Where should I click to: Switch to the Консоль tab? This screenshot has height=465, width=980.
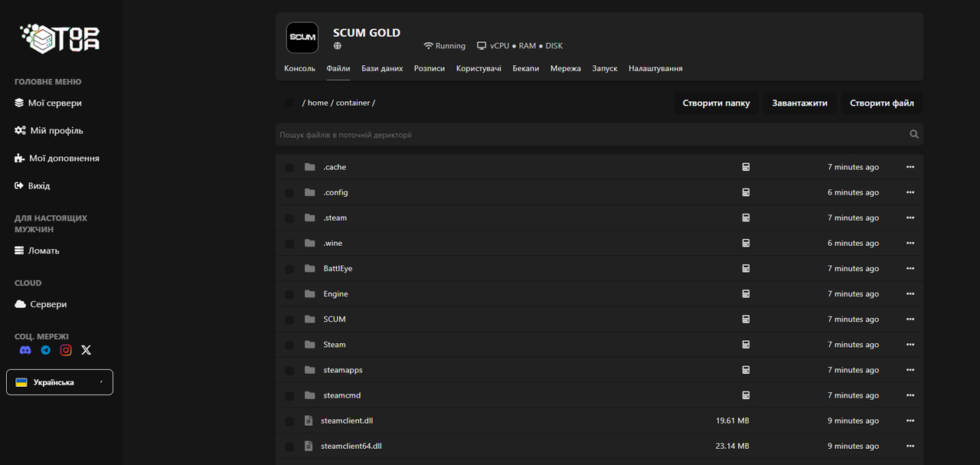(x=299, y=68)
